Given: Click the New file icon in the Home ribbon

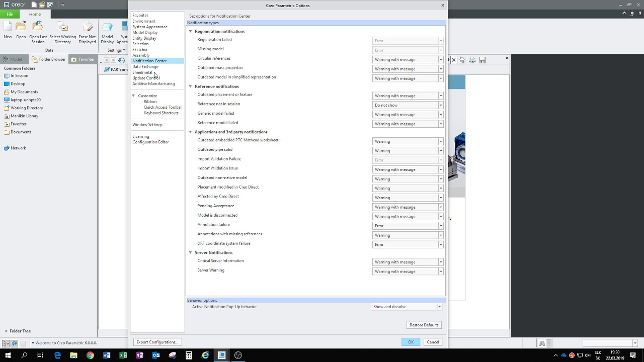Looking at the screenshot, I should [8, 27].
